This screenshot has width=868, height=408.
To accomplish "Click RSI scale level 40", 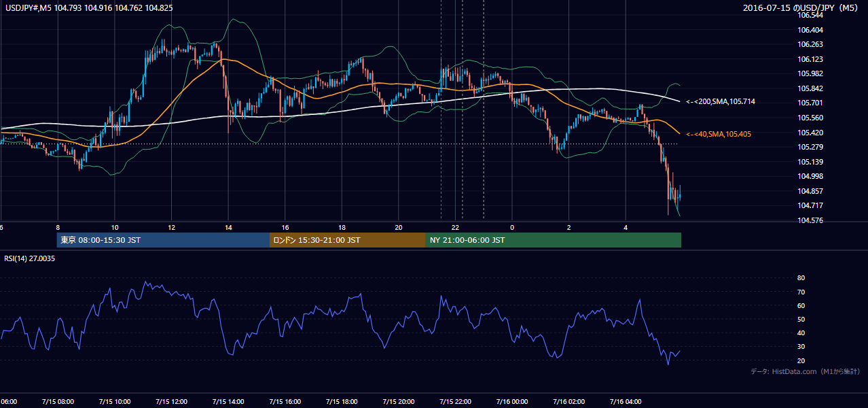I will pos(801,333).
